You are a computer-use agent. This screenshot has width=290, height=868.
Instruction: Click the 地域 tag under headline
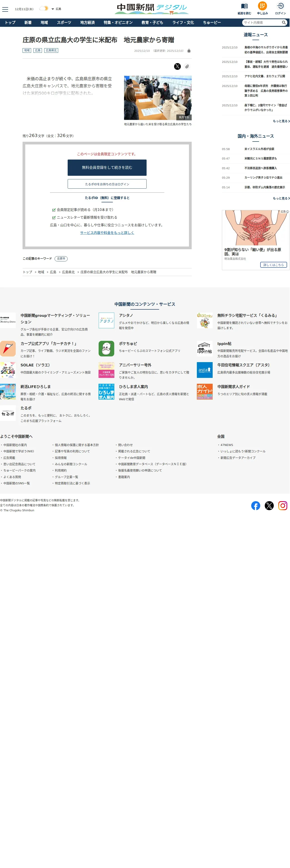point(27,50)
